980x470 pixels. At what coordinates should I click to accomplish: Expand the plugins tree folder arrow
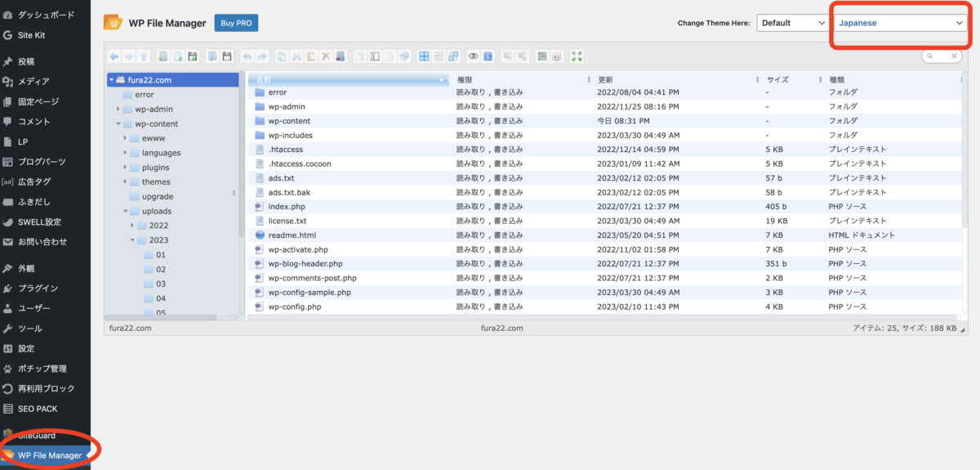[x=126, y=168]
